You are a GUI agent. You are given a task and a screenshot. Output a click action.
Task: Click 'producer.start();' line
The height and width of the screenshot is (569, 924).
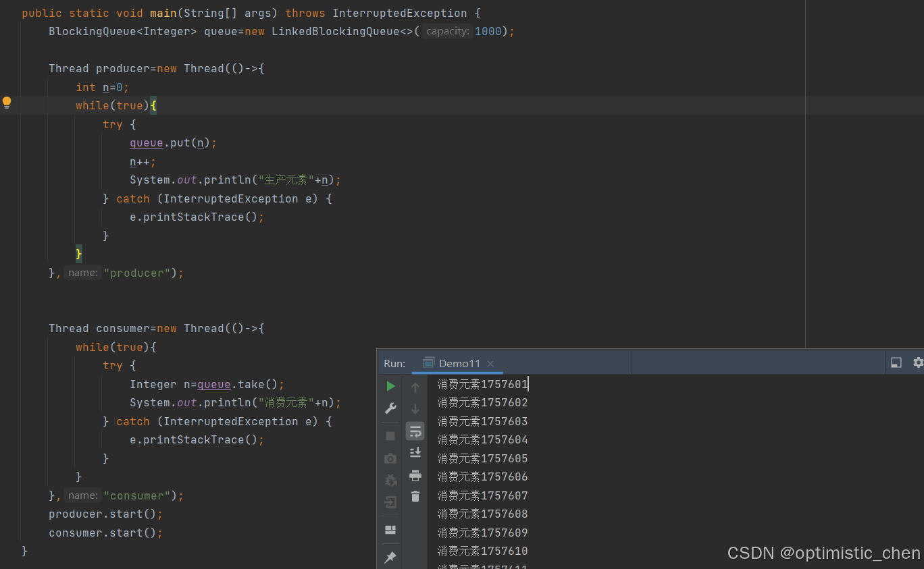pos(106,514)
